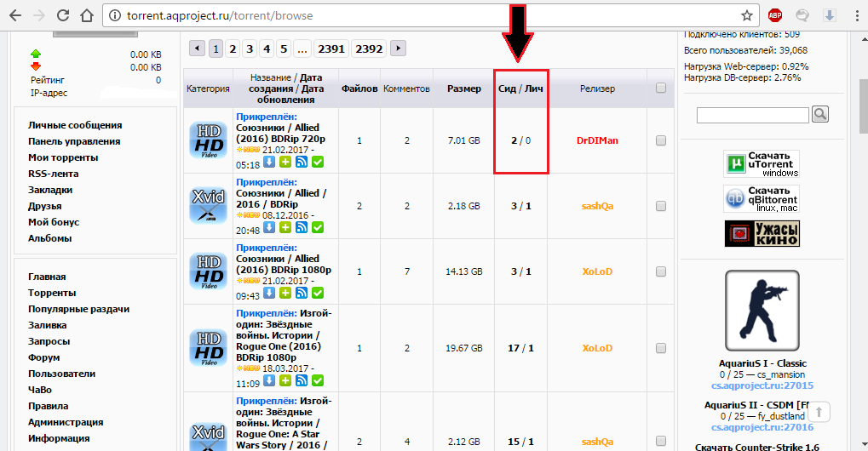Open Личные сообщения in sidebar
Image resolution: width=868 pixels, height=451 pixels.
pyautogui.click(x=75, y=125)
